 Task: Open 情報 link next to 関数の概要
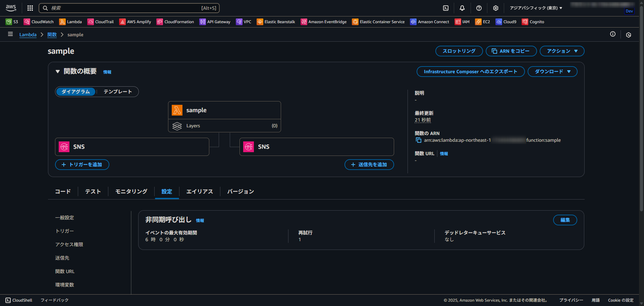(107, 72)
